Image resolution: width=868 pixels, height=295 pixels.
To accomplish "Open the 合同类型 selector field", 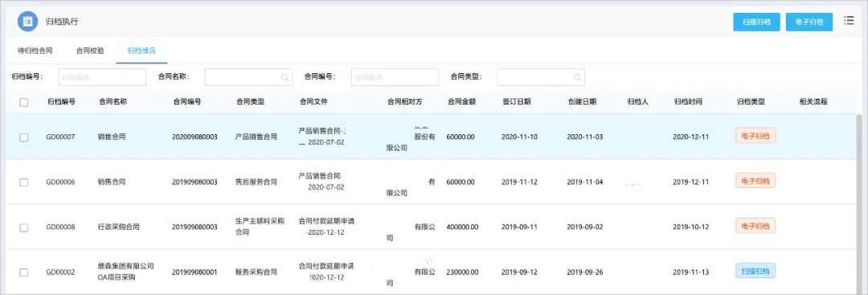I will tap(541, 77).
